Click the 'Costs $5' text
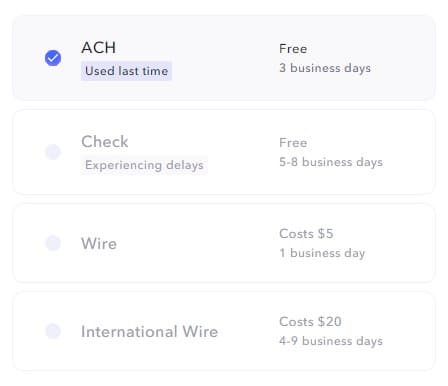The width and height of the screenshot is (448, 386). pos(306,234)
